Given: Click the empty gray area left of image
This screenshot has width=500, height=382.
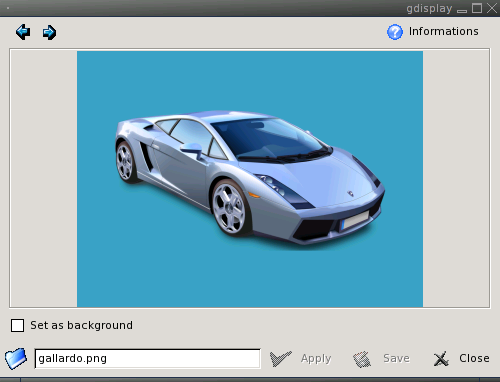Looking at the screenshot, I should pyautogui.click(x=44, y=178).
